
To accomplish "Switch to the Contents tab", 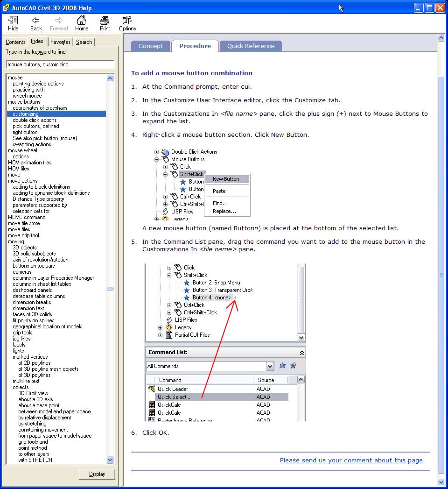I will pos(15,42).
